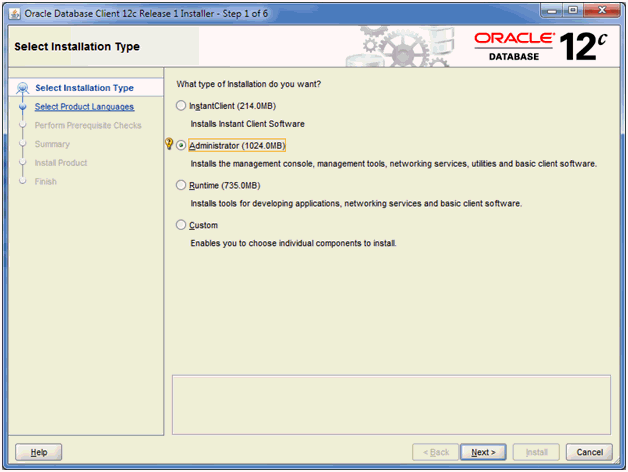The width and height of the screenshot is (628, 472).
Task: Maximize the installer window
Action: tap(573, 11)
